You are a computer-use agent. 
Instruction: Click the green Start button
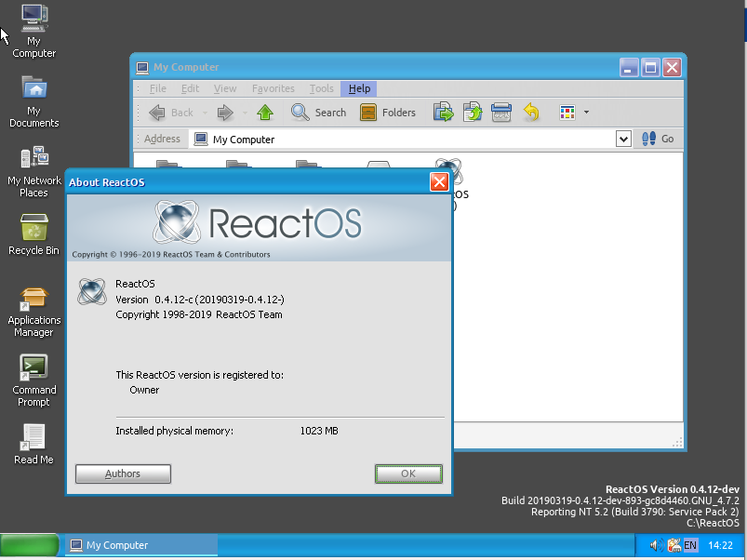coord(30,545)
